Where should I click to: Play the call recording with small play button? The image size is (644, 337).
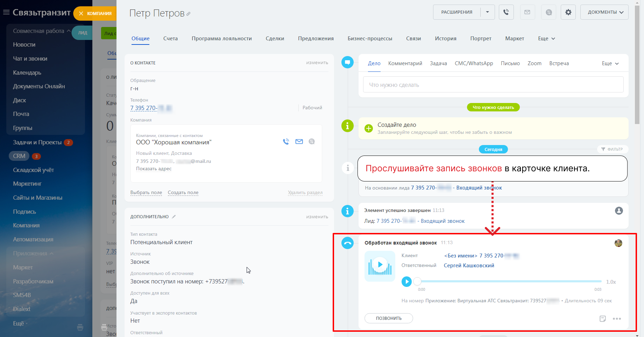(406, 282)
